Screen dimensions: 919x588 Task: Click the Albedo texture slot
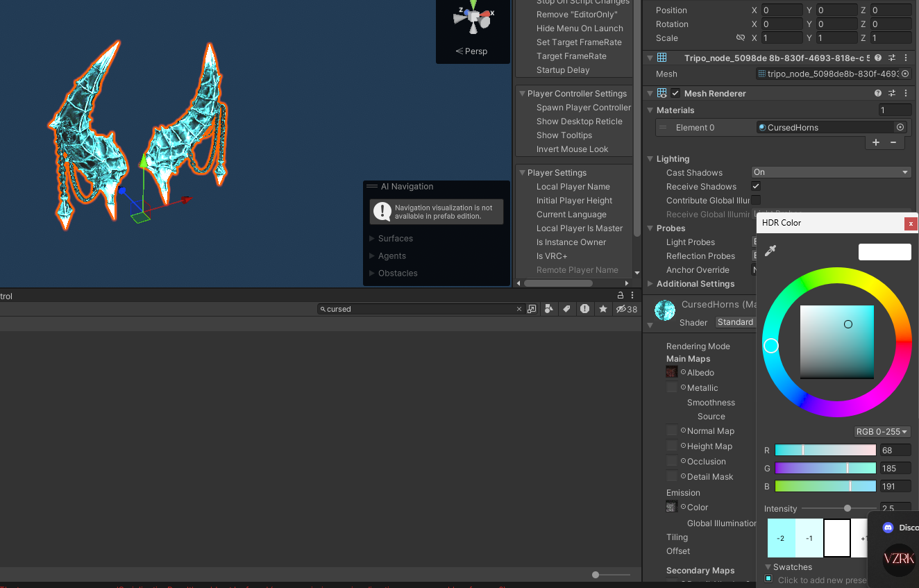click(x=672, y=372)
